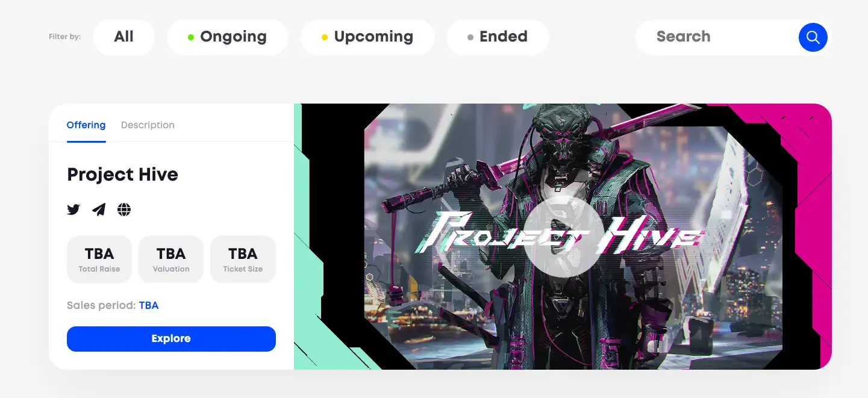Open the Telegram paper-plane icon
Viewport: 868px width, 398px height.
click(99, 210)
